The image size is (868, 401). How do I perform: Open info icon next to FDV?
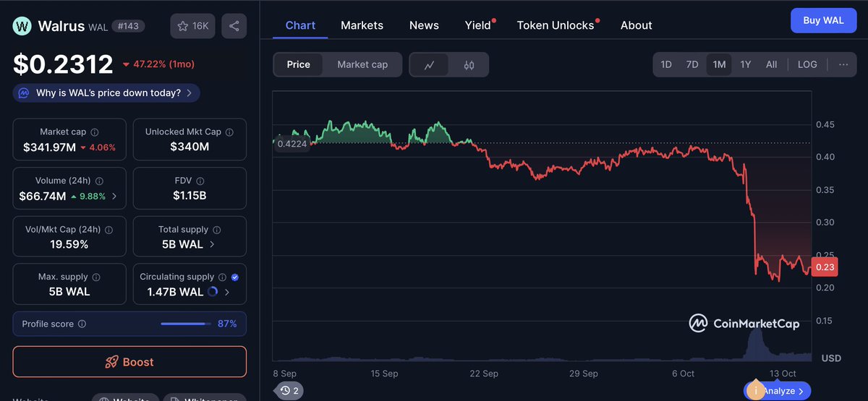[200, 181]
